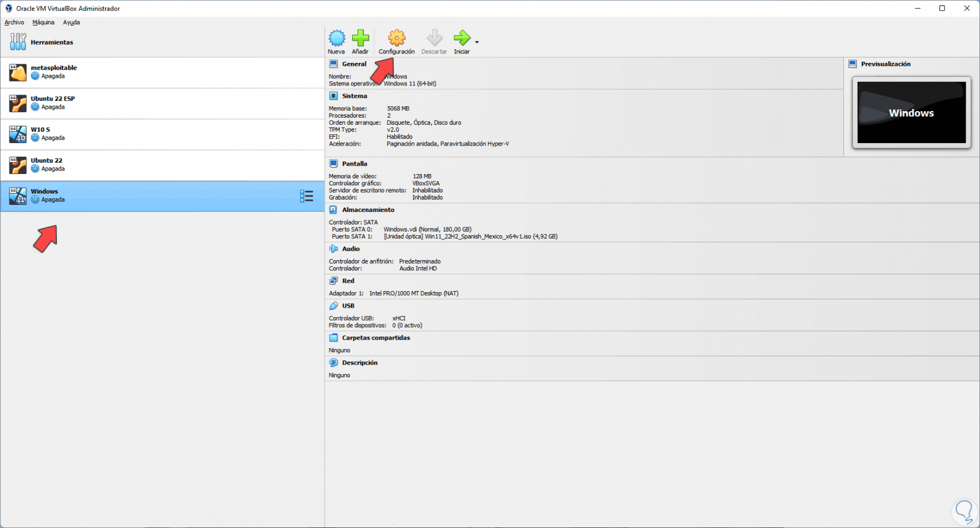Open the Iniciar dropdown arrow
This screenshot has width=980, height=528.
477,42
